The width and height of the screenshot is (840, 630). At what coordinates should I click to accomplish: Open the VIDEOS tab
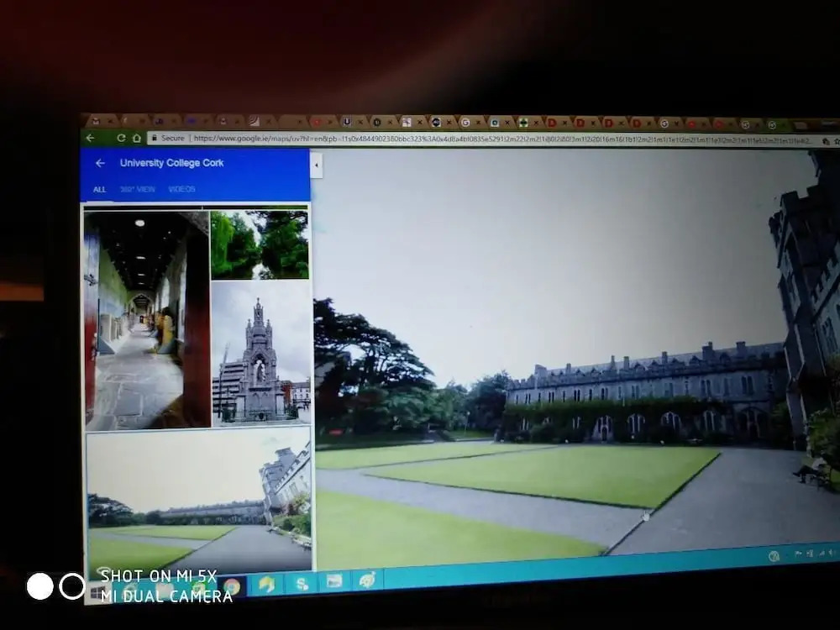(181, 190)
